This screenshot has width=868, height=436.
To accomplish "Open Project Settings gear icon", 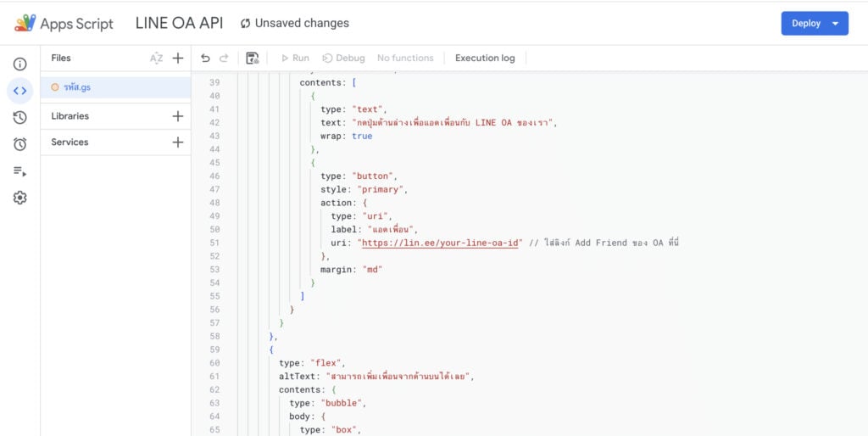I will pyautogui.click(x=20, y=198).
